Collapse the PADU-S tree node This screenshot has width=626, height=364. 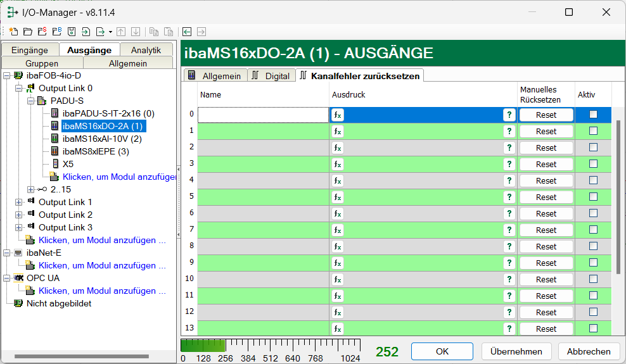coord(30,101)
